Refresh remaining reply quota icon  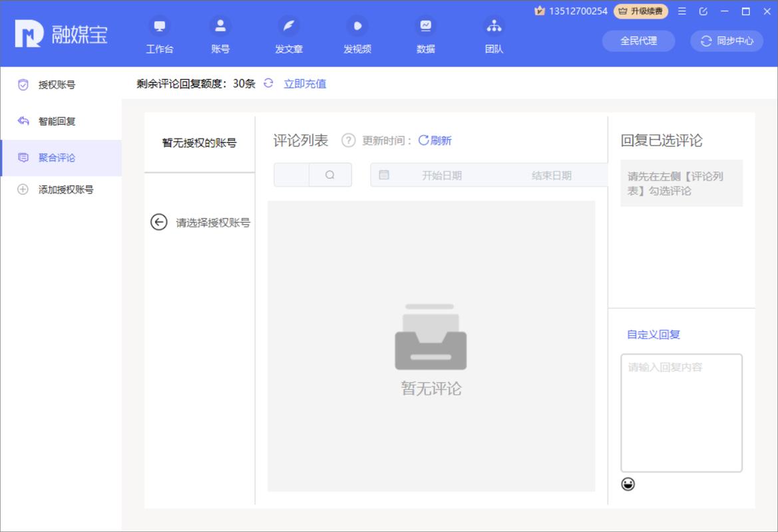pos(268,83)
